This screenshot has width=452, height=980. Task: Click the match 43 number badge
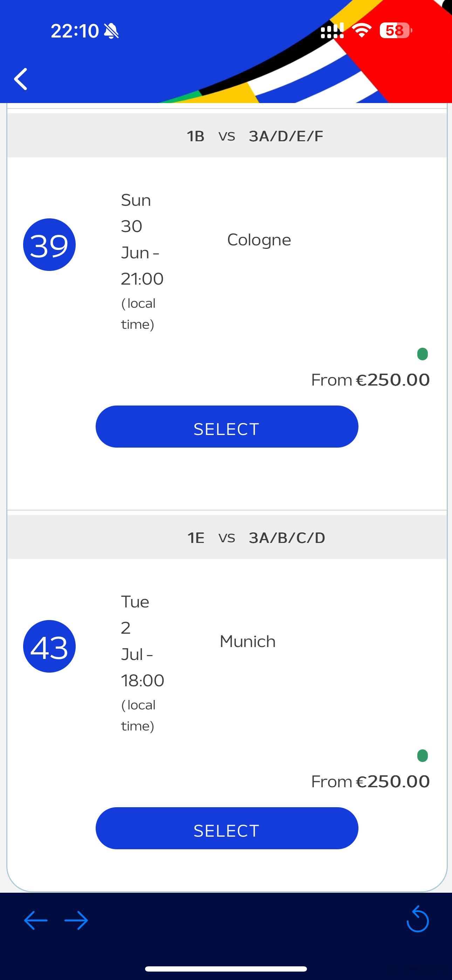(49, 646)
